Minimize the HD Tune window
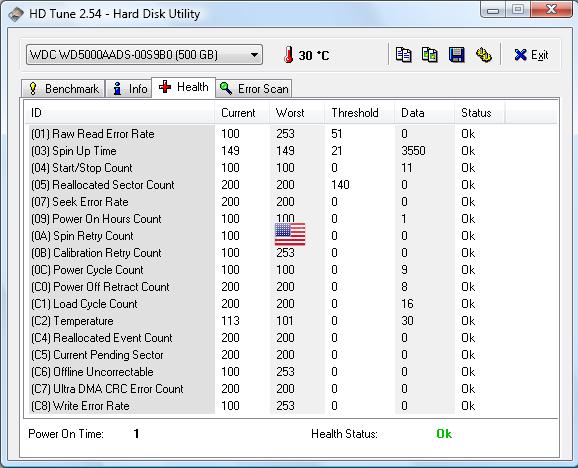The width and height of the screenshot is (578, 468). point(493,10)
